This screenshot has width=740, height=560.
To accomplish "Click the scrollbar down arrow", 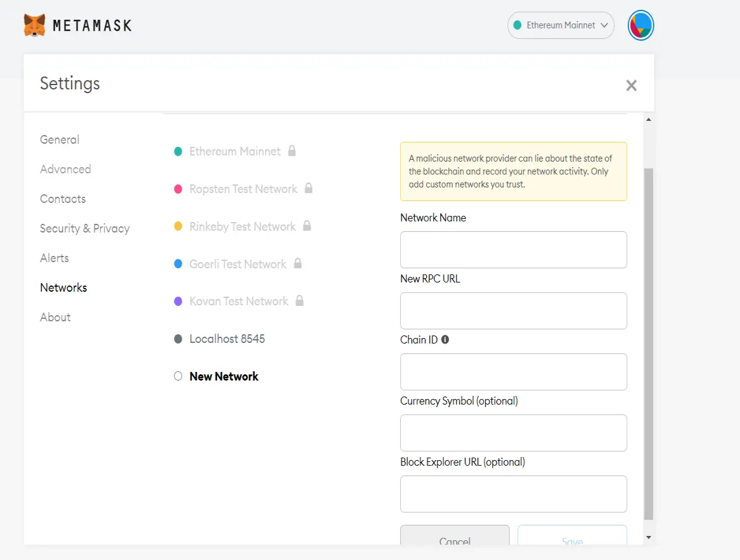I will coord(648,538).
